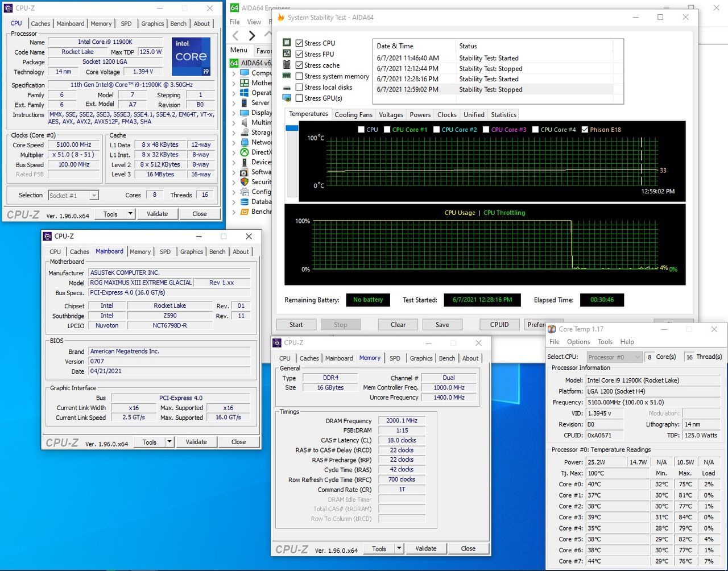Click the percent icon beside Stress FPU

click(x=287, y=53)
